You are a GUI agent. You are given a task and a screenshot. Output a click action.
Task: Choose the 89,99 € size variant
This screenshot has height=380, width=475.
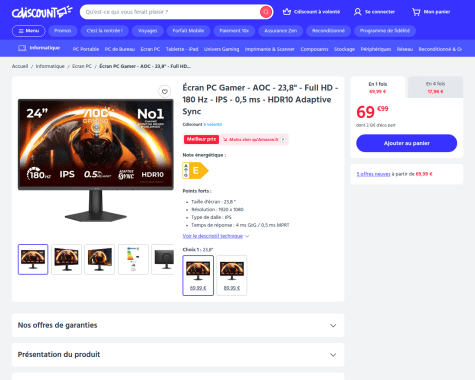pyautogui.click(x=232, y=275)
